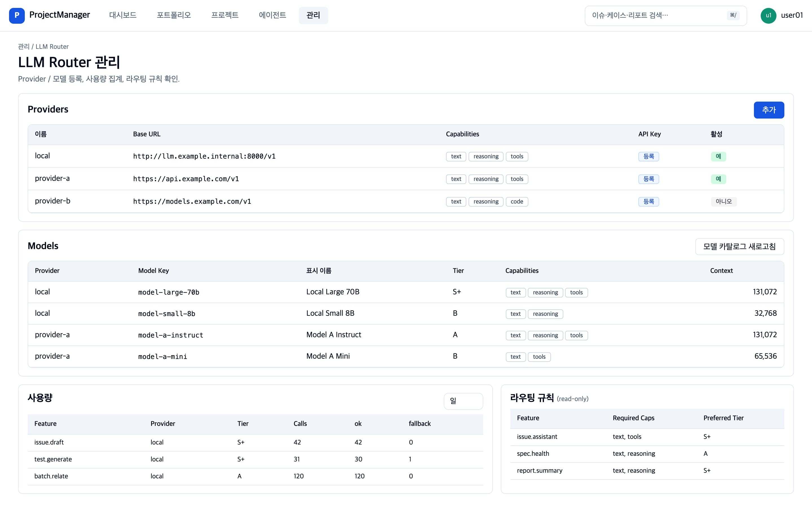This screenshot has width=812, height=508.
Task: Toggle 아니오 active badge for provider-b
Action: [x=723, y=201]
